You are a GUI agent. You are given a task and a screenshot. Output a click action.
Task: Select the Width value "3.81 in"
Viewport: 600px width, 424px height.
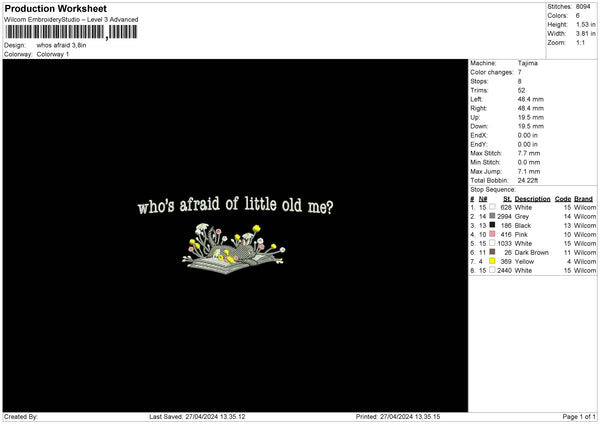coord(586,34)
